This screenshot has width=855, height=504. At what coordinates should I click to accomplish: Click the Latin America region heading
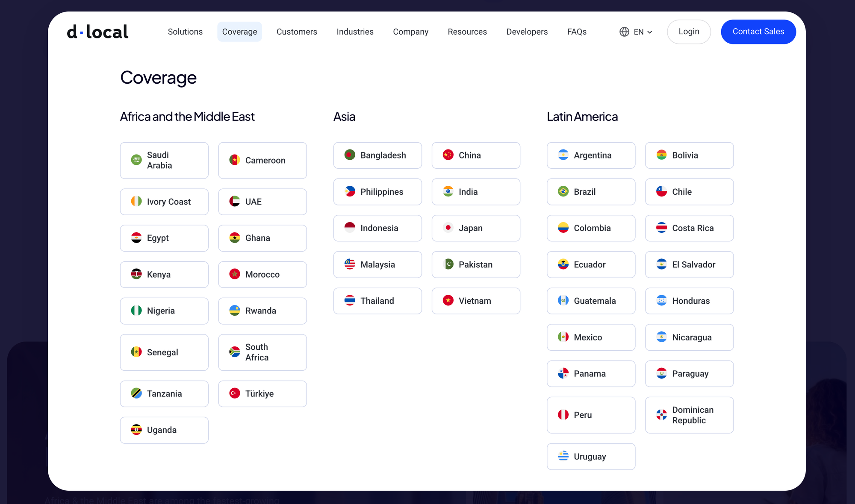pyautogui.click(x=582, y=117)
